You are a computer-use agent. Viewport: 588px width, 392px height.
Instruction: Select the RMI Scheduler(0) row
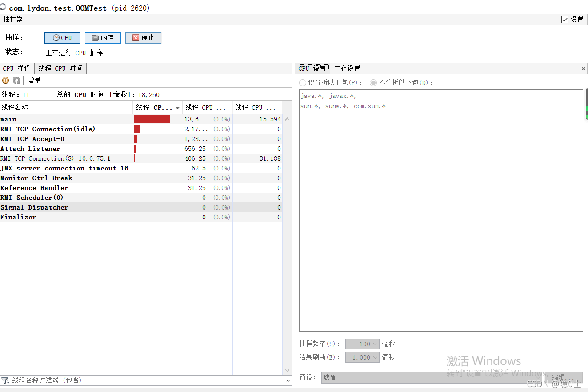141,198
